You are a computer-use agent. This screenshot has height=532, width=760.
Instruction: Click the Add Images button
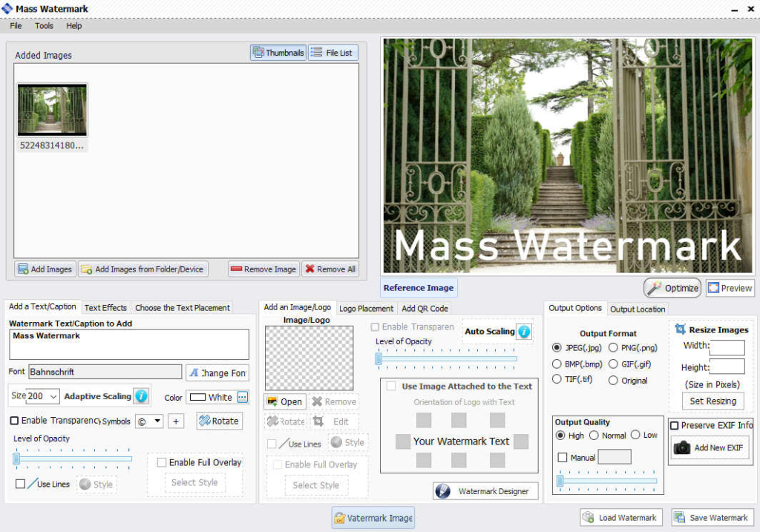pyautogui.click(x=45, y=269)
